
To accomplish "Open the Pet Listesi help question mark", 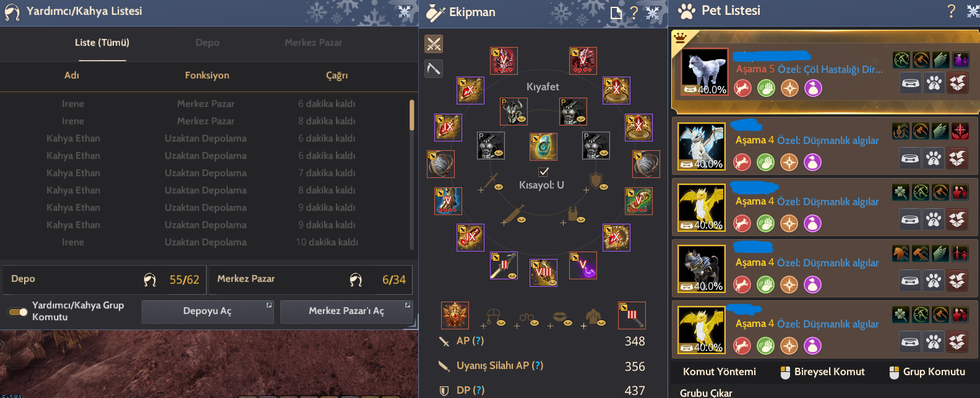I will pos(951,11).
